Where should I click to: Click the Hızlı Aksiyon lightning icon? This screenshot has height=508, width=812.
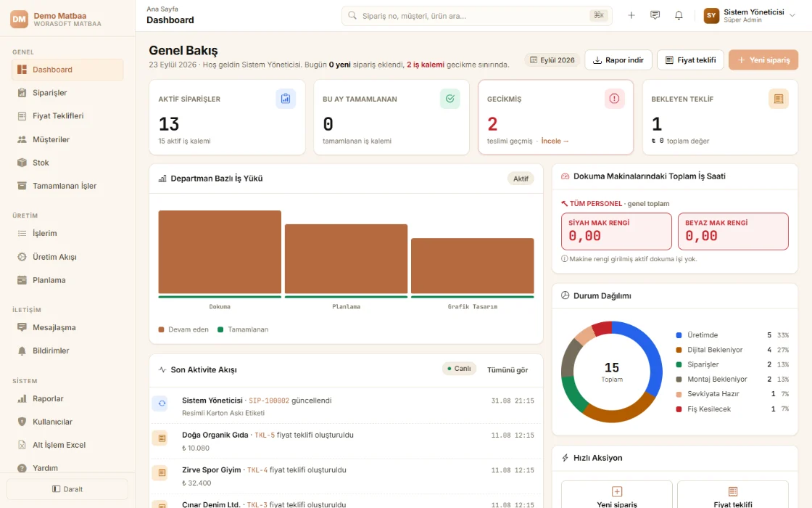[565, 458]
